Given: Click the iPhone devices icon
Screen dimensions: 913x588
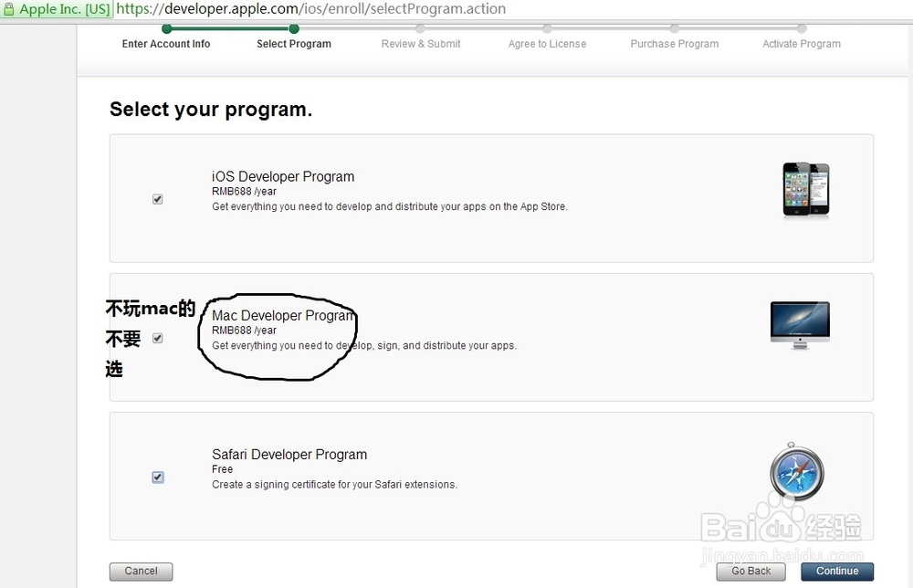Looking at the screenshot, I should tap(805, 190).
